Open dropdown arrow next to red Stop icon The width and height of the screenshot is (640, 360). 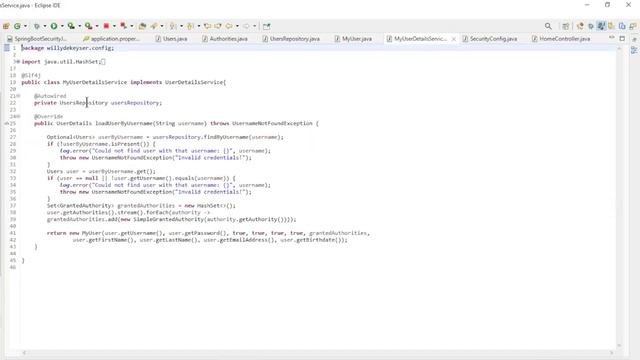[114, 26]
